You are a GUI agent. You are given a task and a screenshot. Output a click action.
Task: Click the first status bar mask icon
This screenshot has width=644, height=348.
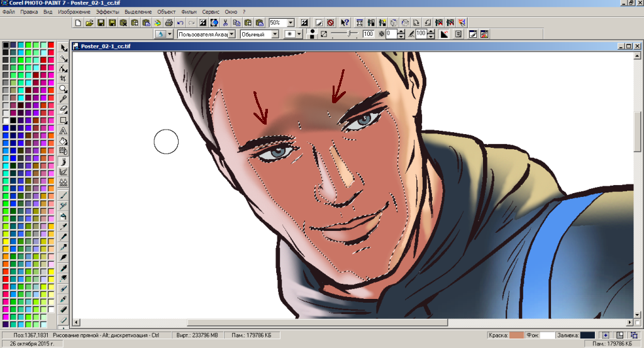pos(606,335)
